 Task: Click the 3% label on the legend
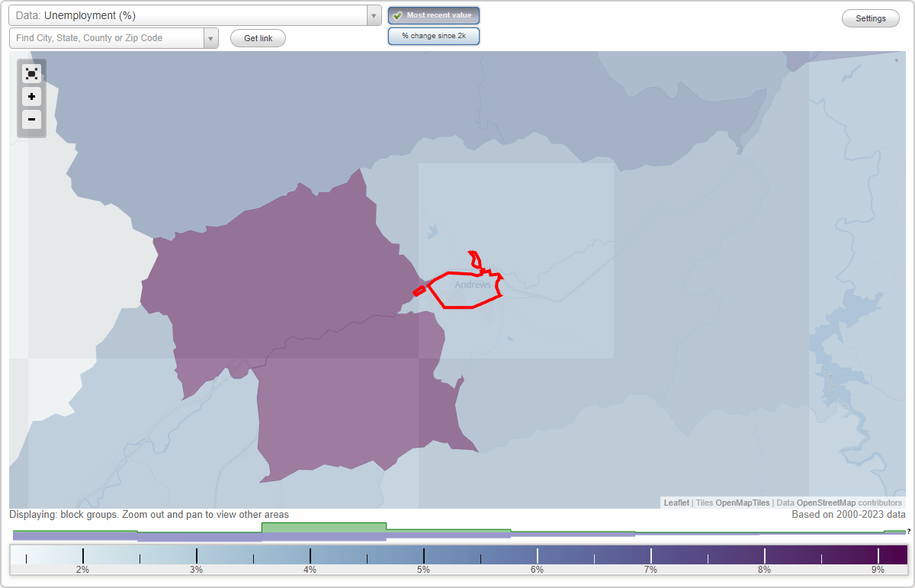(196, 570)
